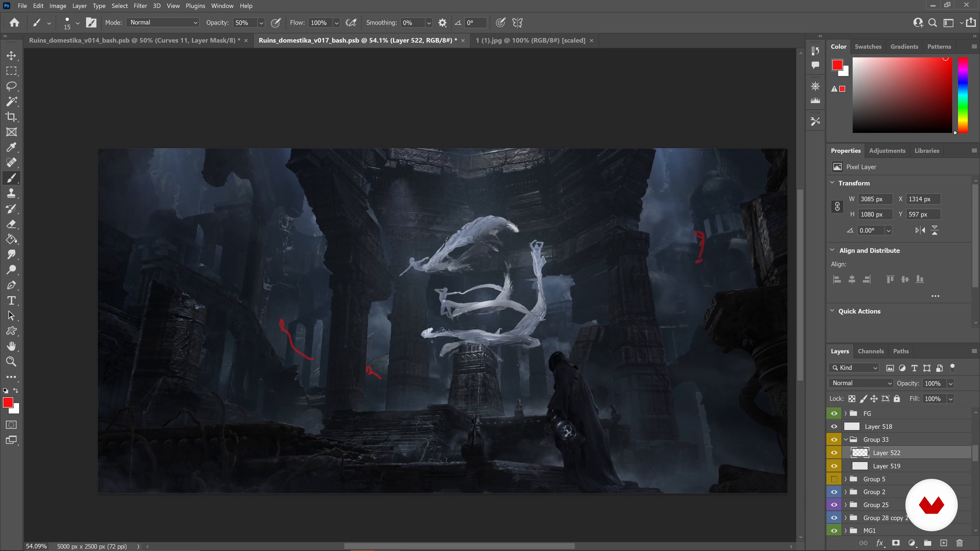The height and width of the screenshot is (551, 980).
Task: Swap foreground and background colors
Action: coord(16,391)
